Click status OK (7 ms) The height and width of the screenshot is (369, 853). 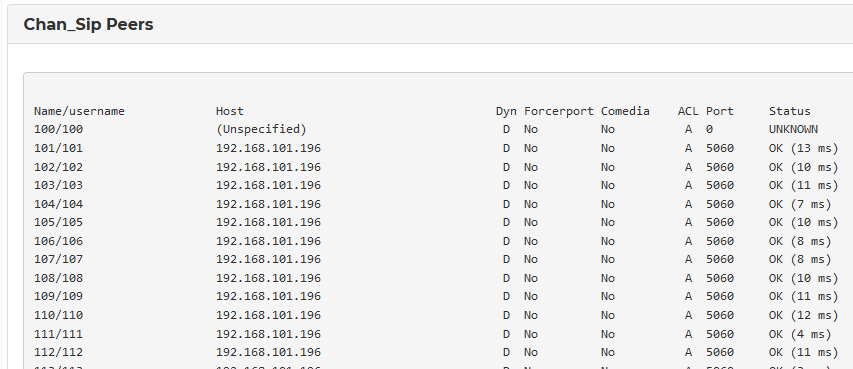(800, 204)
